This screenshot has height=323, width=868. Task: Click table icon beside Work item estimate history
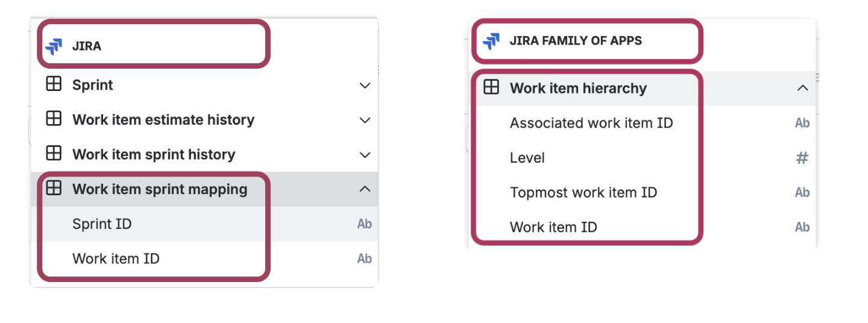pyautogui.click(x=54, y=119)
